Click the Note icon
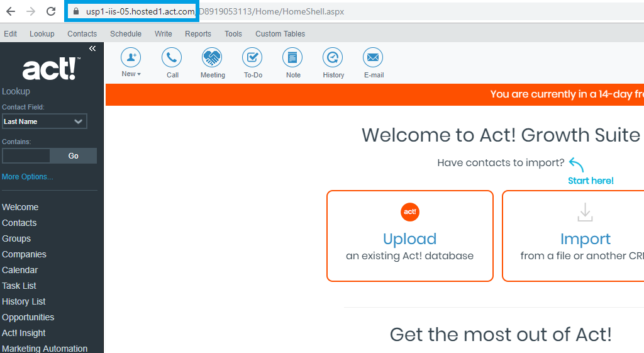Screen dimensions: 644x353 click(x=292, y=58)
